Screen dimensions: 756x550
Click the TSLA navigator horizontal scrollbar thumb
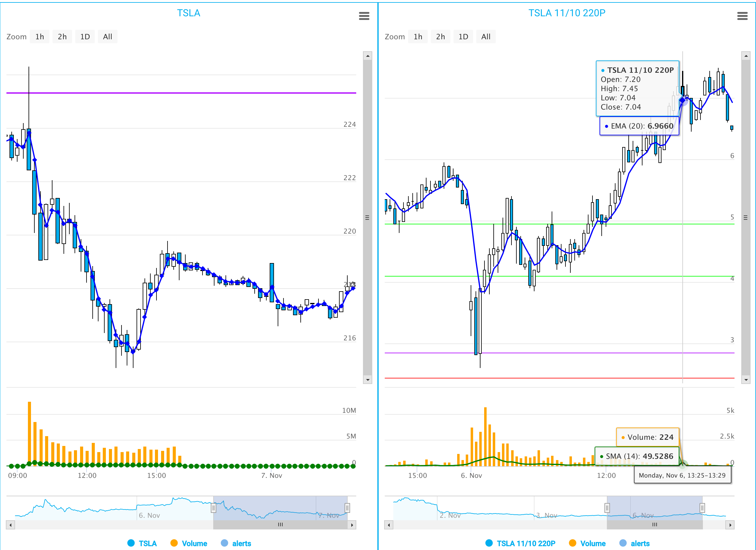click(x=280, y=525)
